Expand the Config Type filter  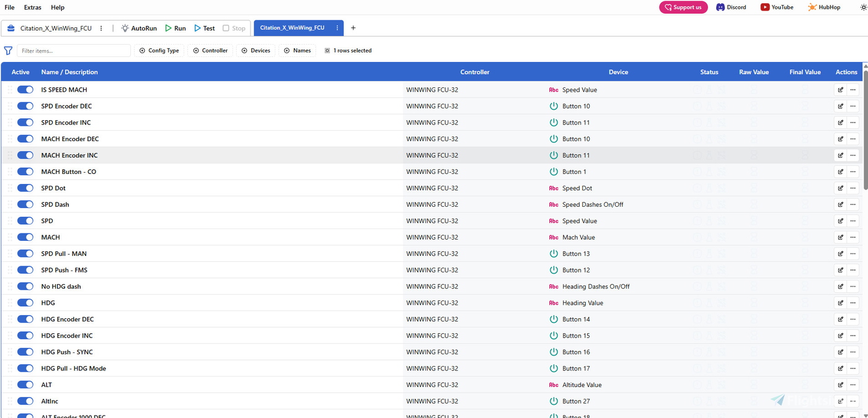tap(159, 51)
